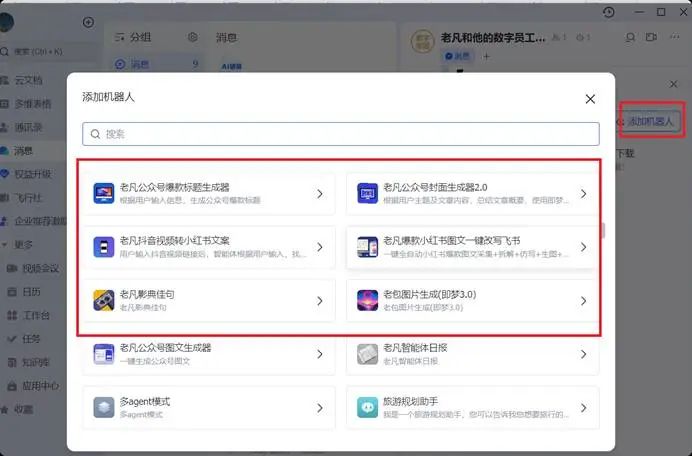This screenshot has width=692, height=456.
Task: Expand the 老凡智能体日报 row arrow
Action: click(583, 354)
